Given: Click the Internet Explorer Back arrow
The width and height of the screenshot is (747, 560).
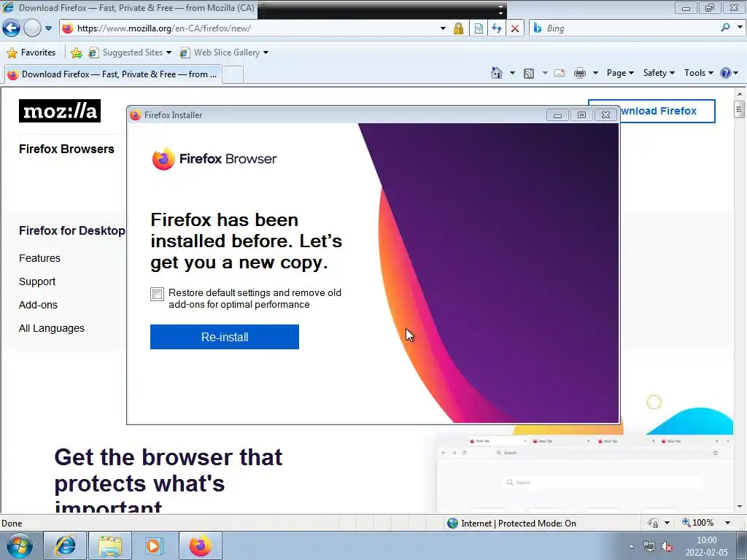Looking at the screenshot, I should pyautogui.click(x=11, y=28).
